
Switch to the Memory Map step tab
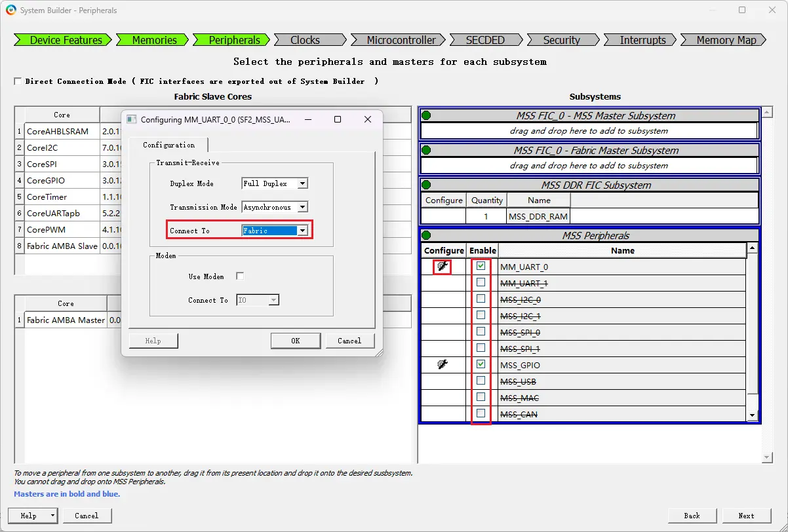click(726, 40)
